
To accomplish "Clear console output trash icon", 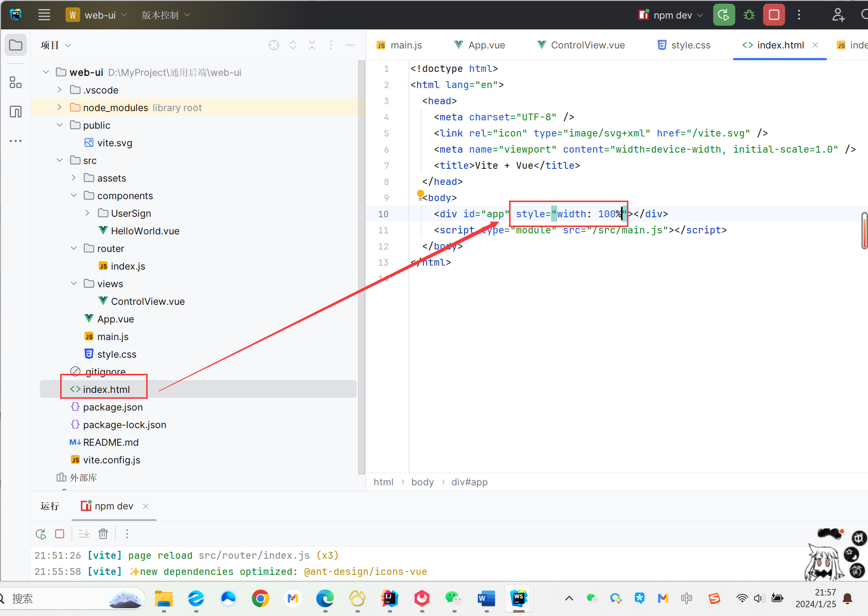I will [x=103, y=534].
